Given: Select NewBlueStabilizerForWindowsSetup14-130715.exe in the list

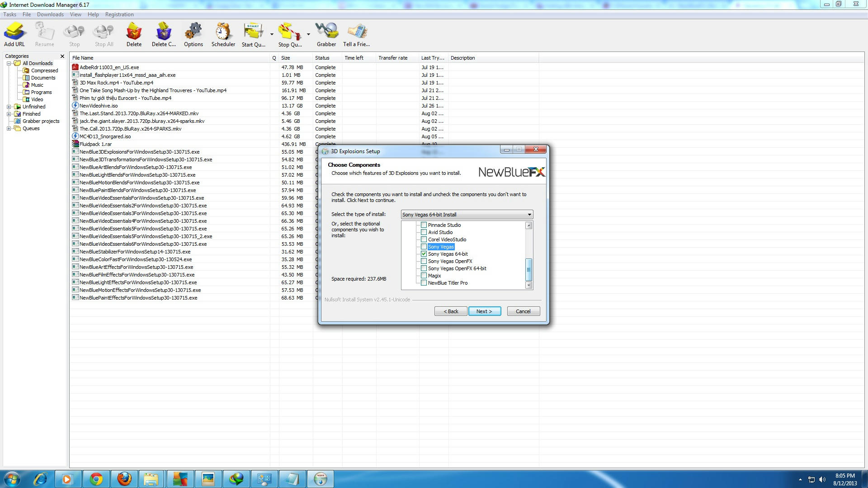Looking at the screenshot, I should point(135,252).
